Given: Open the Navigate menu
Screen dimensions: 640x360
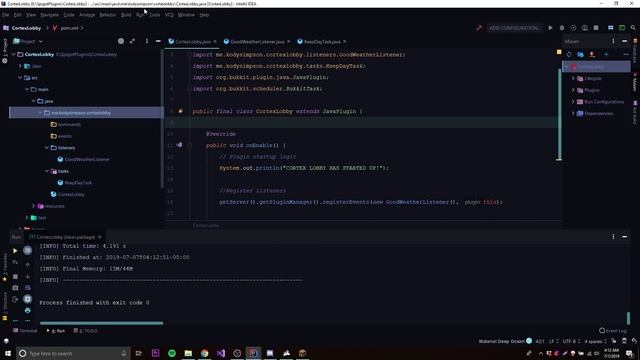Looking at the screenshot, I should click(49, 15).
